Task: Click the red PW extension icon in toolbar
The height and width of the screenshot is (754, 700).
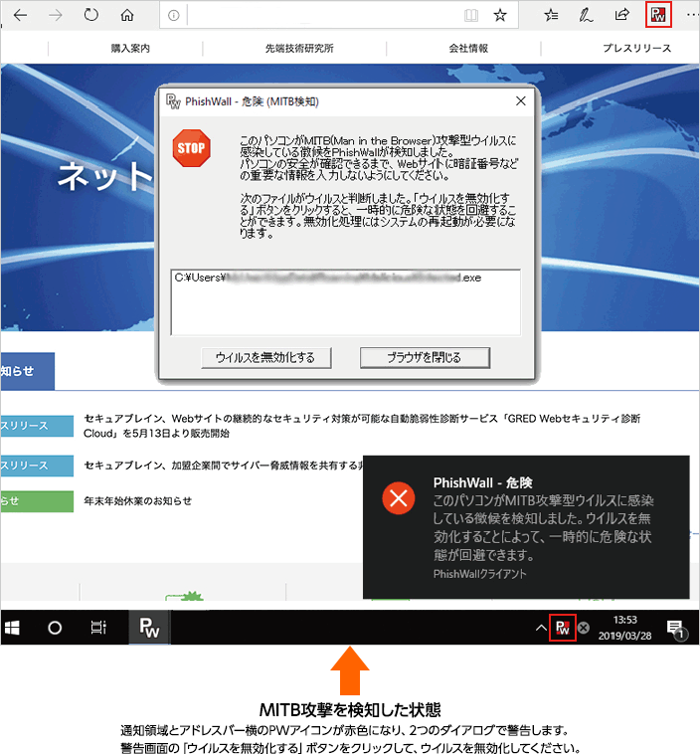Action: tap(658, 15)
